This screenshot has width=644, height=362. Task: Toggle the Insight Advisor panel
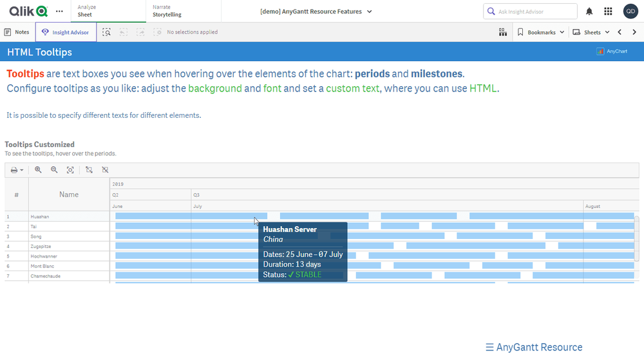click(66, 32)
